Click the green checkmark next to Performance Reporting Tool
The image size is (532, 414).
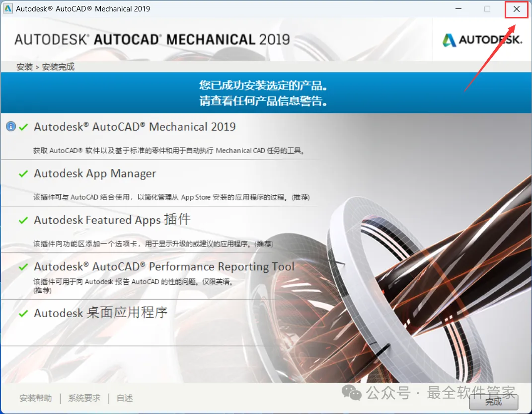[23, 267]
